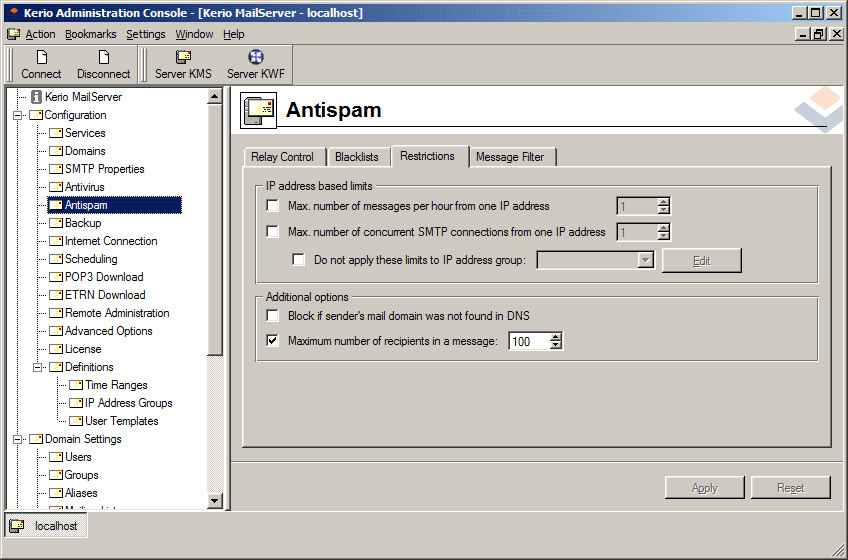This screenshot has height=560, width=848.
Task: Increase maximum recipients spinner value
Action: (x=555, y=337)
